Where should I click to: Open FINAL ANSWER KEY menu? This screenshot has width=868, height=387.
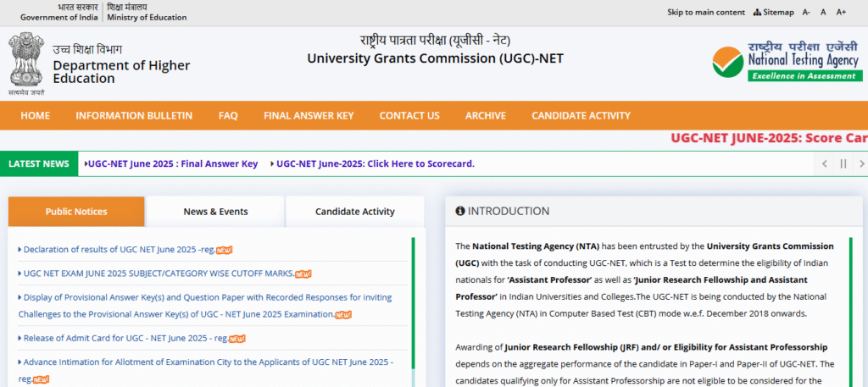point(309,115)
